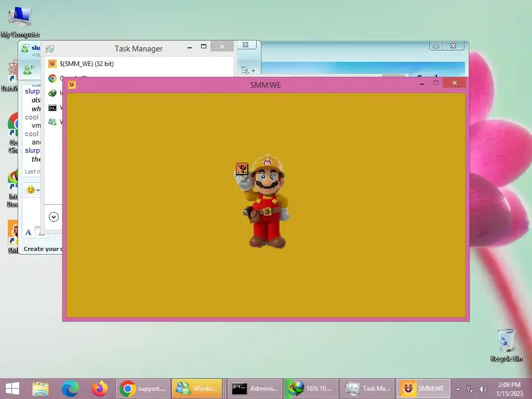
Task: Maximize the Task Manager window
Action: (x=204, y=46)
